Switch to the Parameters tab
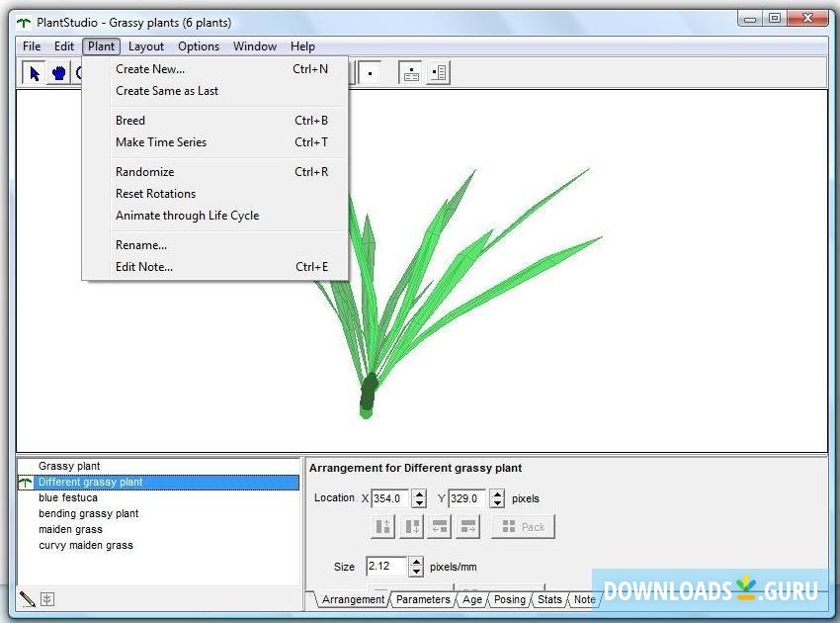This screenshot has height=623, width=840. 423,599
